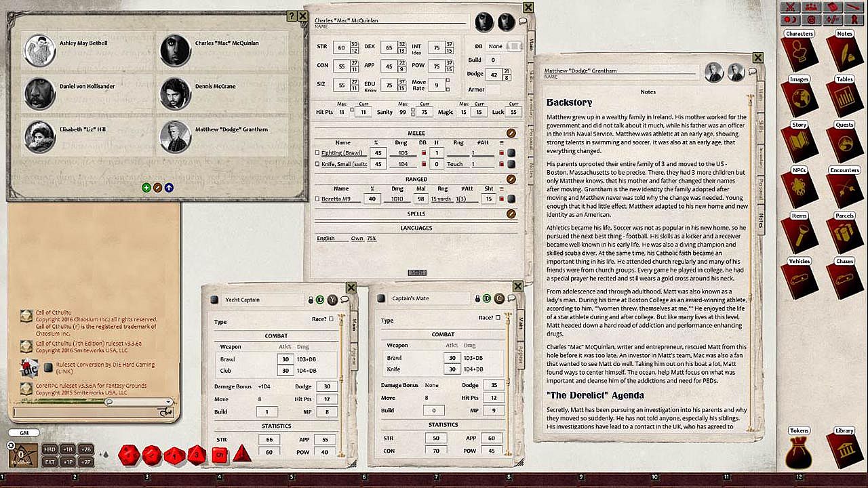Edit the Melee weapons list
The height and width of the screenshot is (488, 868).
coord(511,134)
